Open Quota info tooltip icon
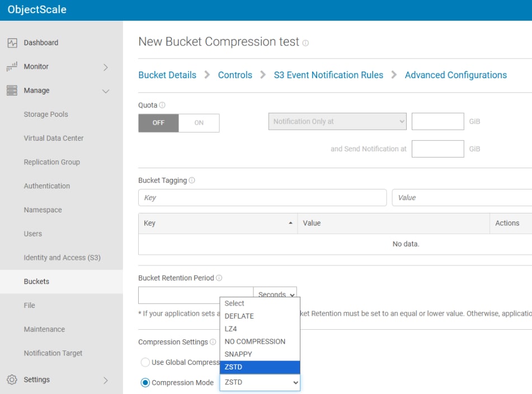Image resolution: width=532 pixels, height=394 pixels. [x=162, y=105]
